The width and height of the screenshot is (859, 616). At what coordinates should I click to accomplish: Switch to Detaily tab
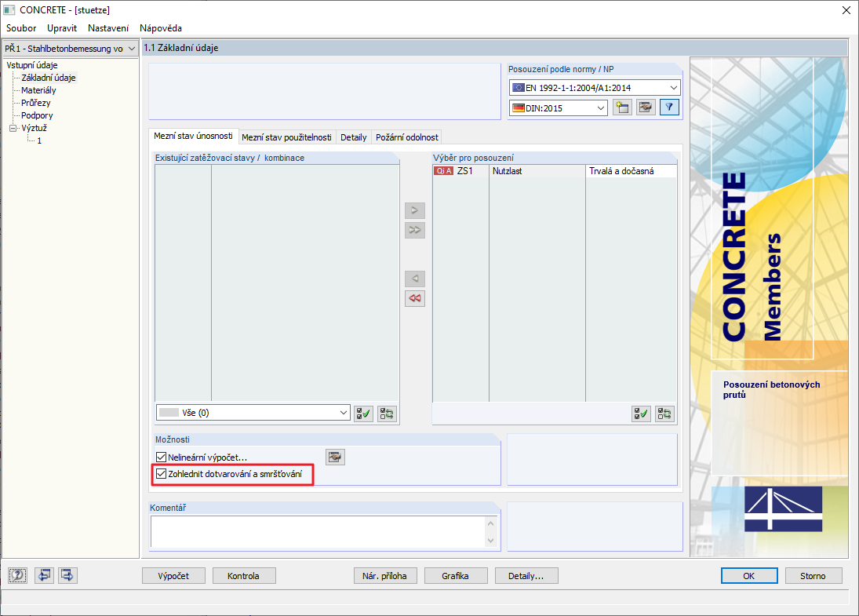(353, 137)
